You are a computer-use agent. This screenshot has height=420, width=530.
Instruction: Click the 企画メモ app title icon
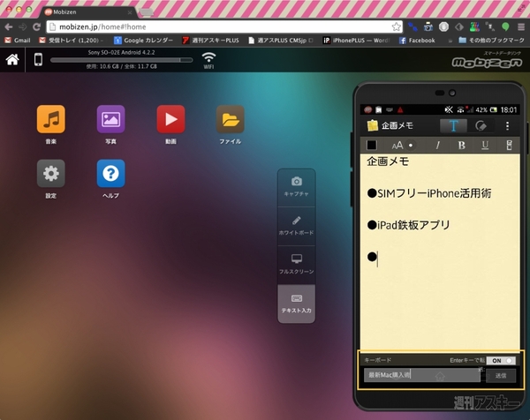click(372, 125)
